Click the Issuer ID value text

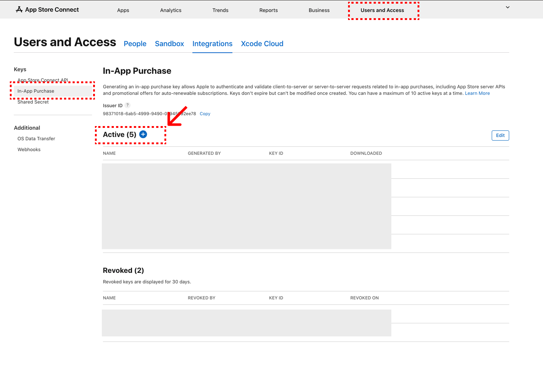149,114
